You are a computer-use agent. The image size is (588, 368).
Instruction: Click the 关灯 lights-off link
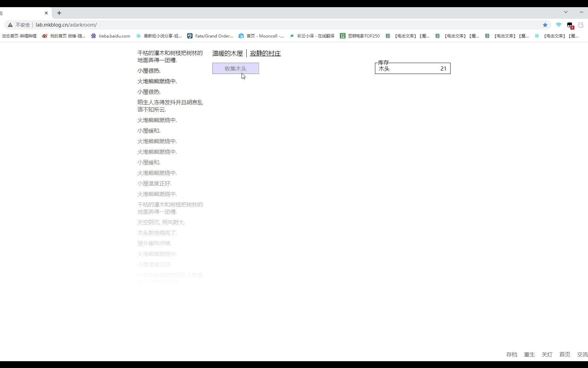547,354
